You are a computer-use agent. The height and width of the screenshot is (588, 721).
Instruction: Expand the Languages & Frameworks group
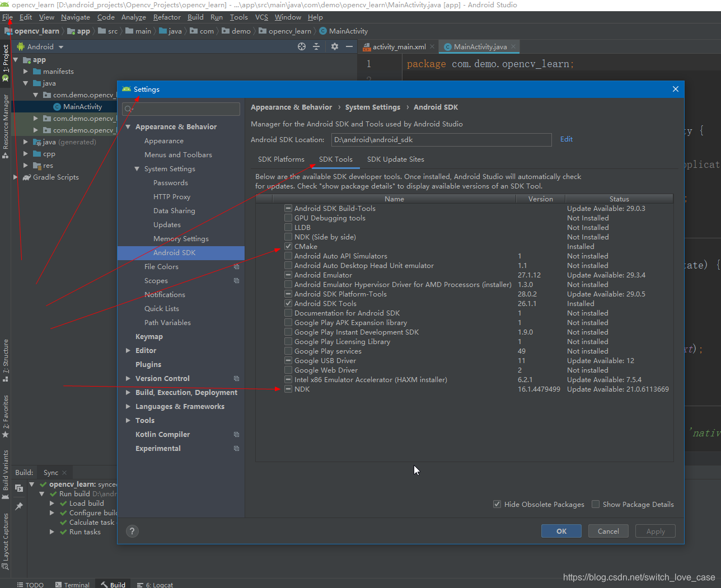128,407
